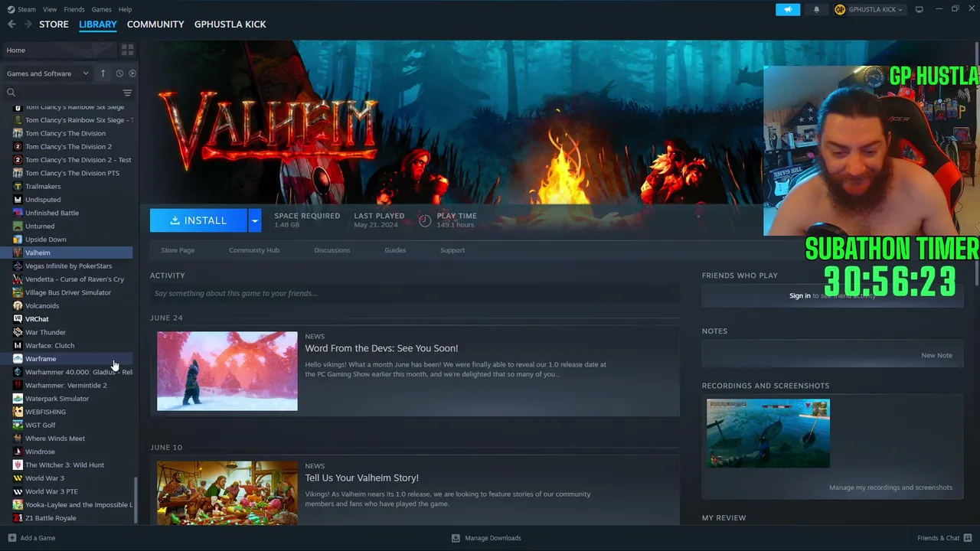Image resolution: width=980 pixels, height=551 pixels.
Task: Install Valheim with the Install button
Action: [198, 220]
